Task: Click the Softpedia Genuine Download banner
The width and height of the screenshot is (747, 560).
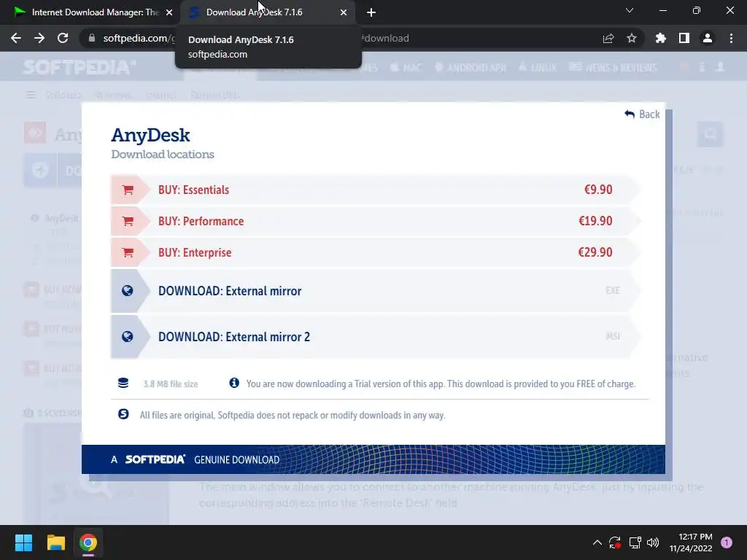Action: 373,459
